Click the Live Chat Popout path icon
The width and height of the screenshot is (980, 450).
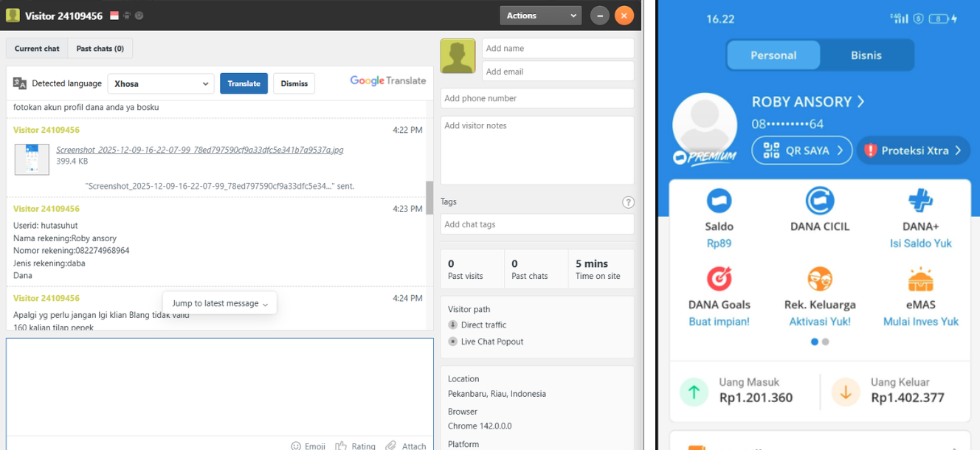[453, 342]
